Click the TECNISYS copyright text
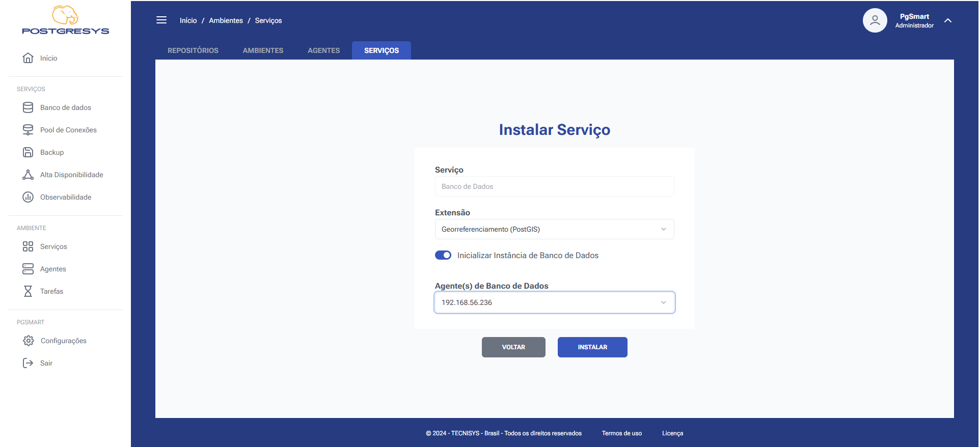 [504, 433]
